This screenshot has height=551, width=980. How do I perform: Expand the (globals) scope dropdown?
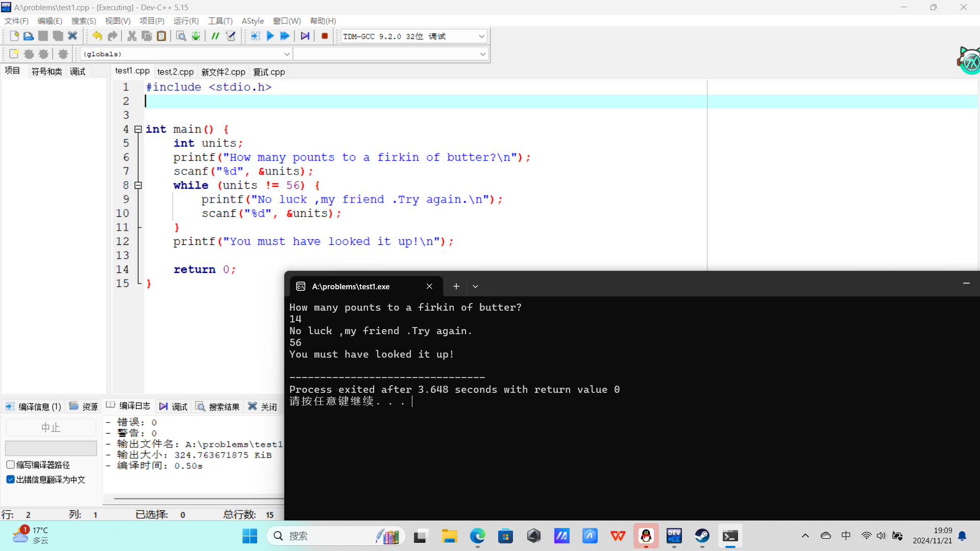[286, 54]
